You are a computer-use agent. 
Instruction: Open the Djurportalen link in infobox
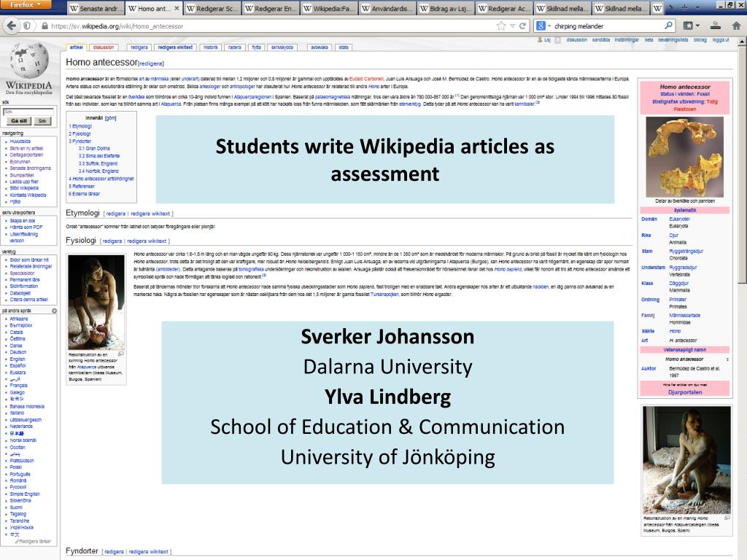click(x=685, y=392)
